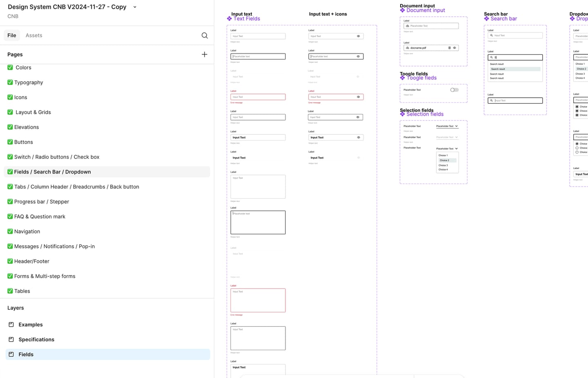Open the Navigation page
This screenshot has width=588, height=378.
[x=107, y=231]
